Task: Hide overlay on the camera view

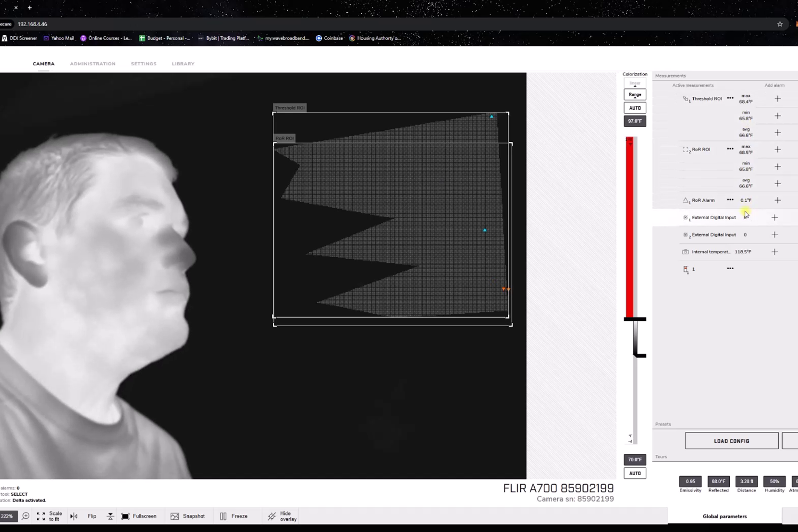Action: coord(282,517)
